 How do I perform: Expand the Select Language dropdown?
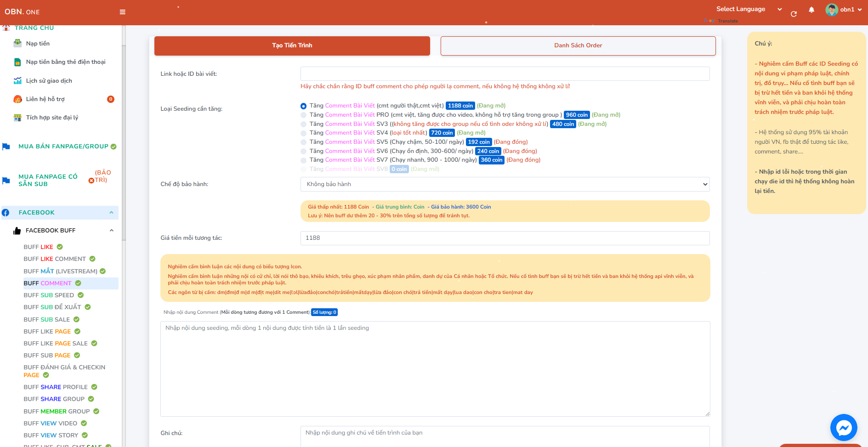tap(749, 9)
